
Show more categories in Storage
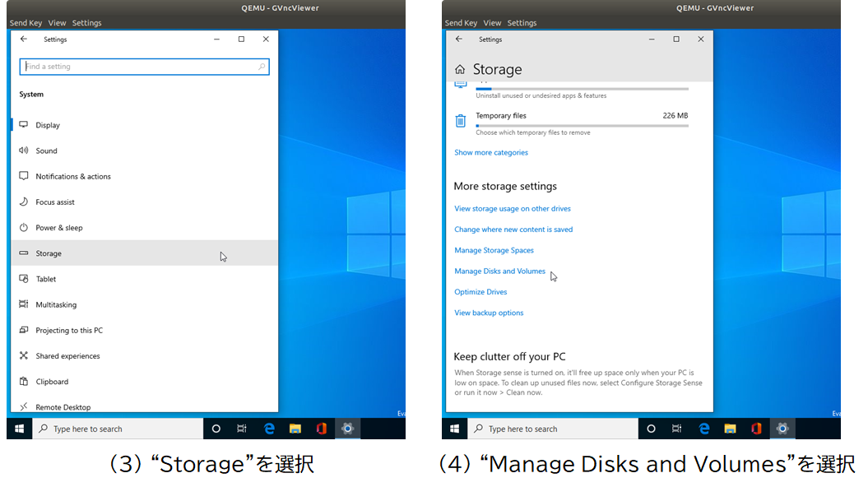click(491, 152)
